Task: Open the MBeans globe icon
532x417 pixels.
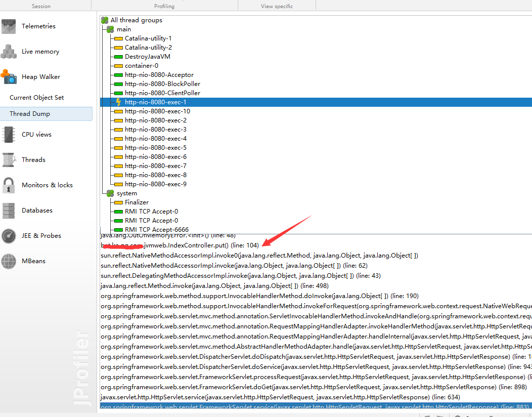Action: (x=9, y=261)
